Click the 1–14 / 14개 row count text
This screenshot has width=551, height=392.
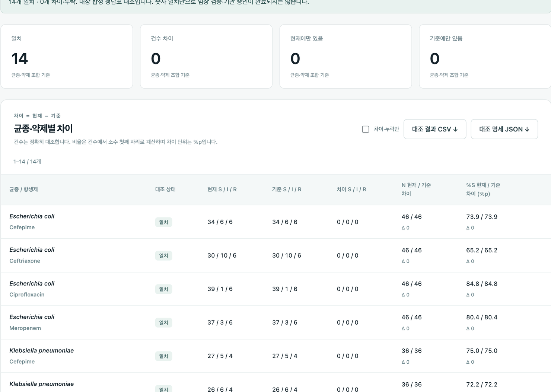point(27,162)
